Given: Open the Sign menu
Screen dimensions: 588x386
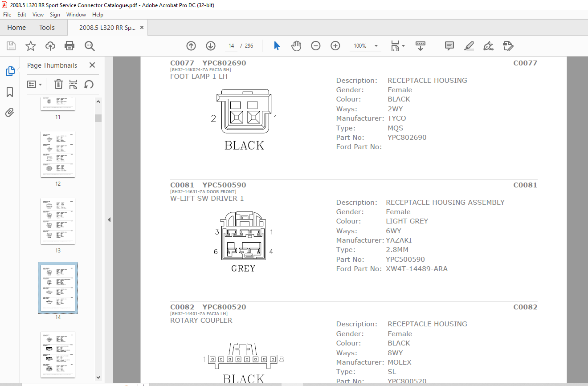Looking at the screenshot, I should [x=55, y=15].
